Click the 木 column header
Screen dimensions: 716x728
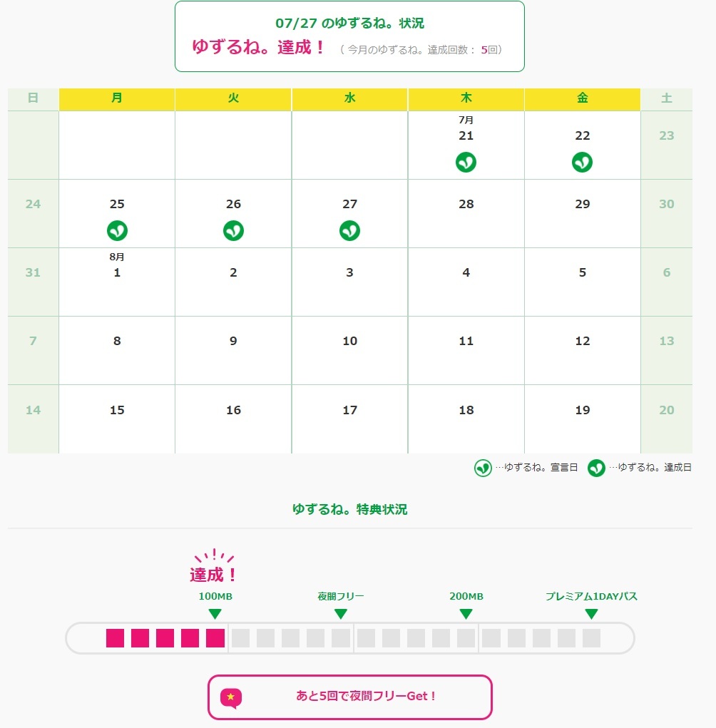pyautogui.click(x=466, y=99)
